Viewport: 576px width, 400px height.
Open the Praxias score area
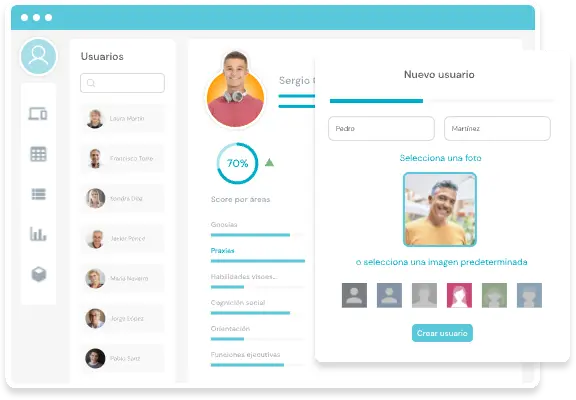pyautogui.click(x=222, y=251)
